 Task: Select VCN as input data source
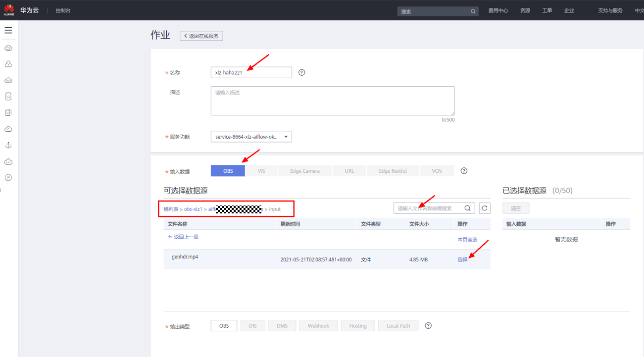pos(437,171)
